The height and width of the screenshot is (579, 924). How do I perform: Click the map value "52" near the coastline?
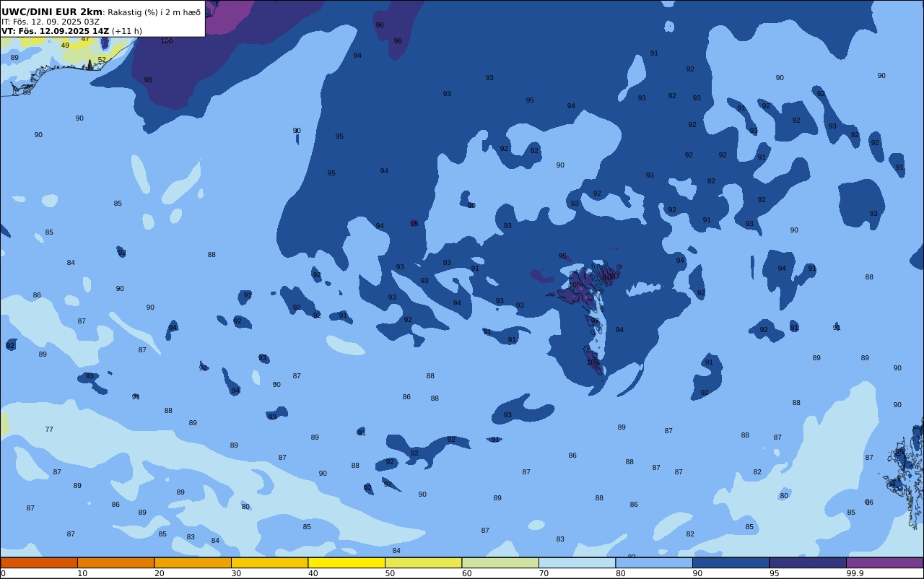[x=102, y=60]
